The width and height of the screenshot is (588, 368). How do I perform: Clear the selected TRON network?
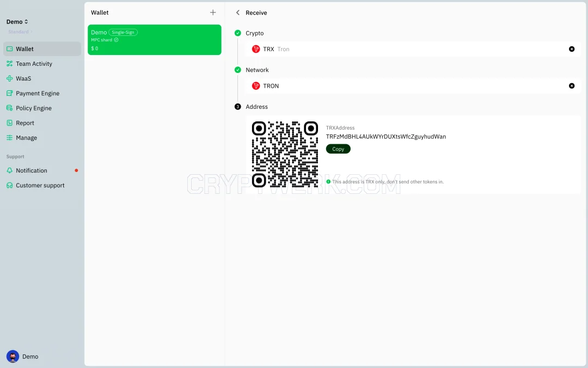[x=572, y=86]
